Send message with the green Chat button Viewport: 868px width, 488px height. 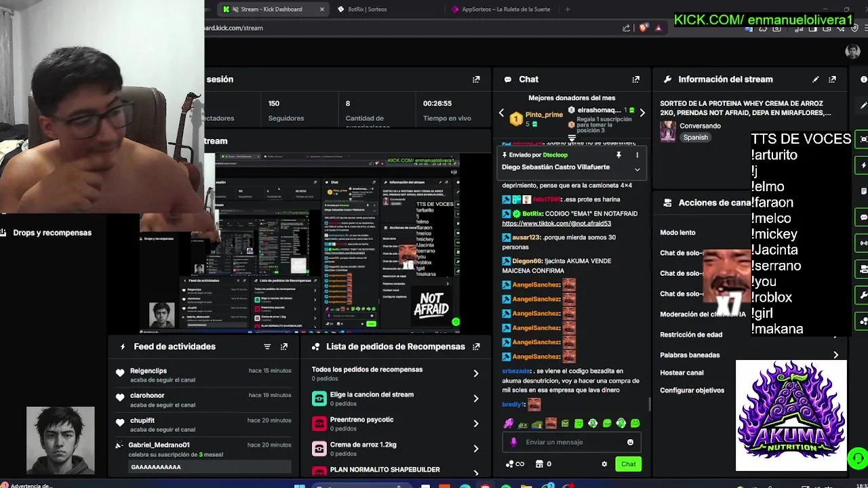tap(629, 464)
